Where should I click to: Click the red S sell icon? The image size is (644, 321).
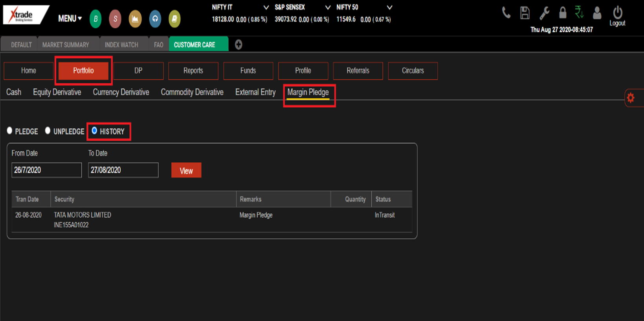[115, 19]
